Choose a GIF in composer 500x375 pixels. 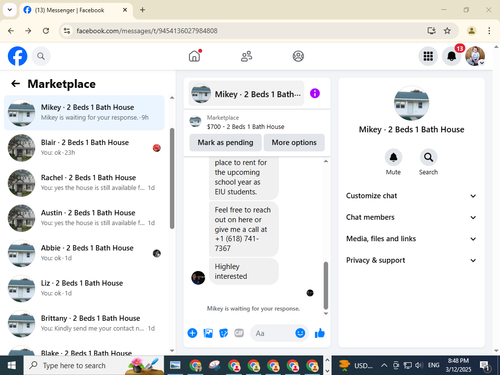point(239,333)
